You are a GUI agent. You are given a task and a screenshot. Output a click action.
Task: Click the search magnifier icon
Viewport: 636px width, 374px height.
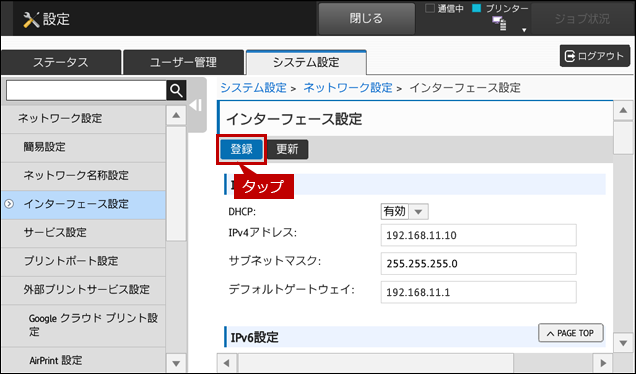[176, 90]
